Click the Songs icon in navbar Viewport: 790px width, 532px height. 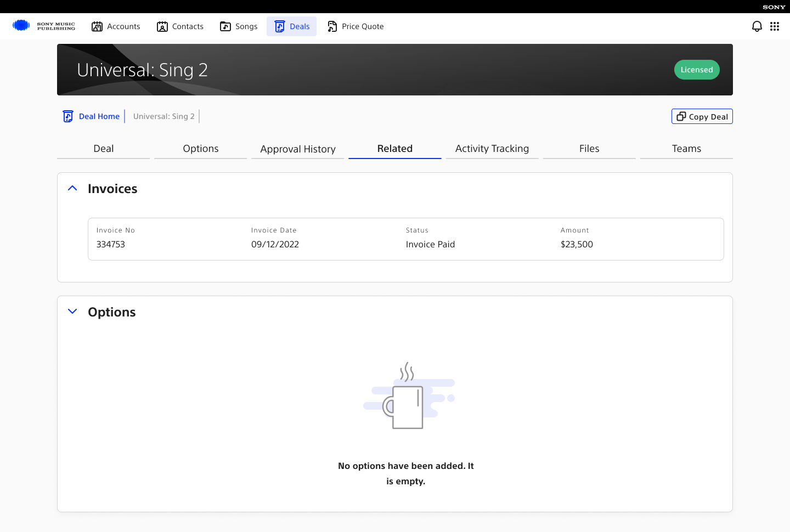225,26
